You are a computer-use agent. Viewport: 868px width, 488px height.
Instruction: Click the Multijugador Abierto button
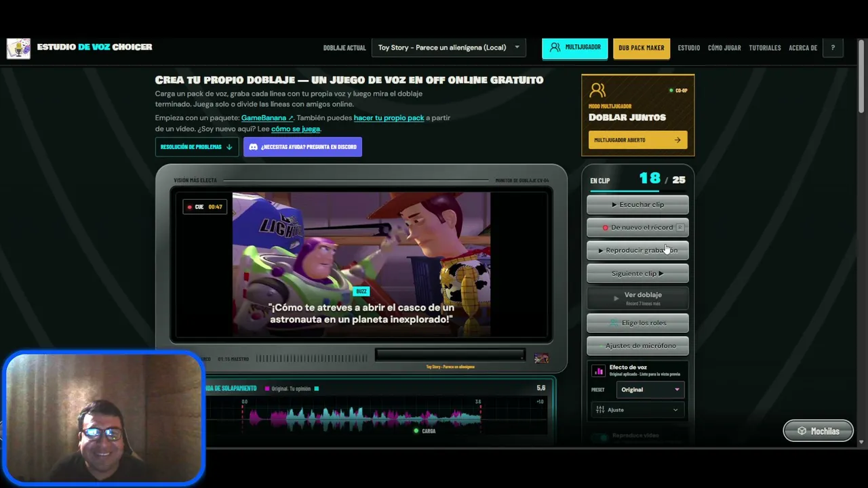tap(637, 140)
